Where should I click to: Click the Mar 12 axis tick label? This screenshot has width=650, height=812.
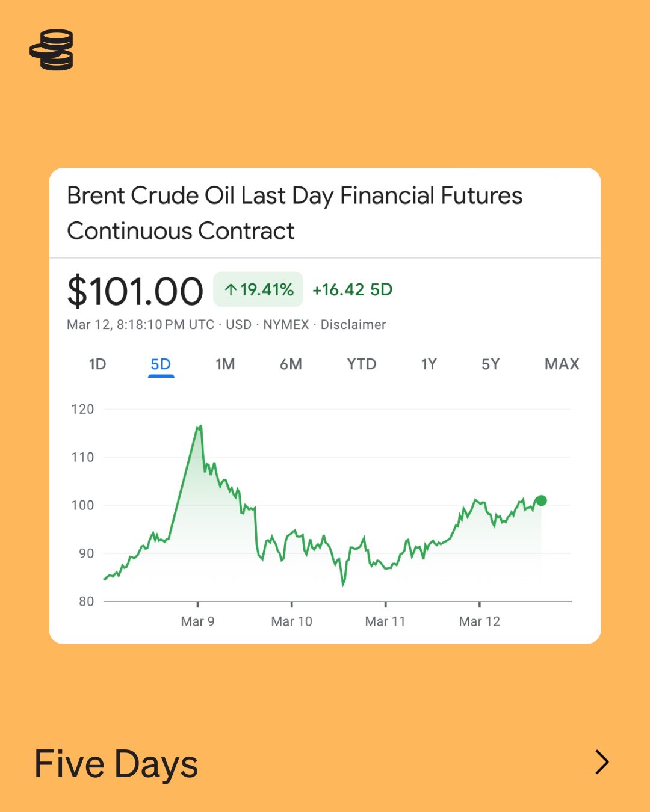point(479,621)
